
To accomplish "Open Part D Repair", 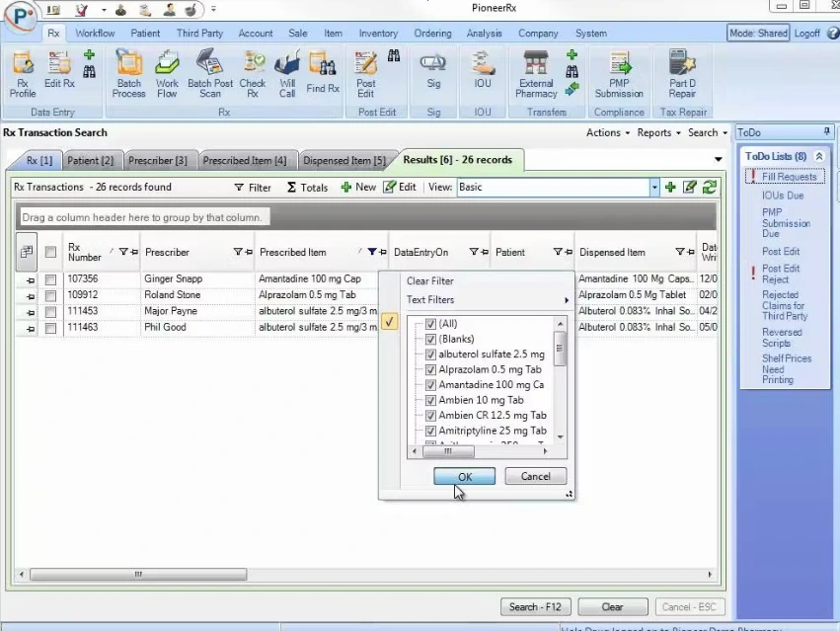I will click(682, 75).
